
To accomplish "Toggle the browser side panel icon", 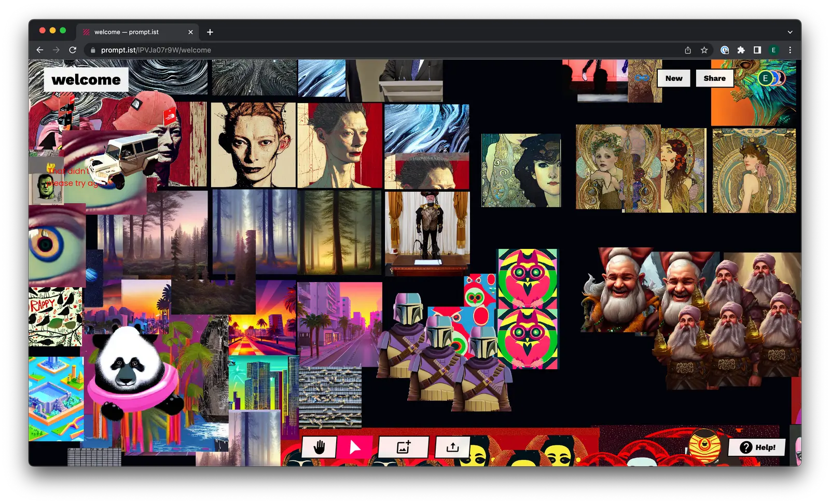I will 757,50.
